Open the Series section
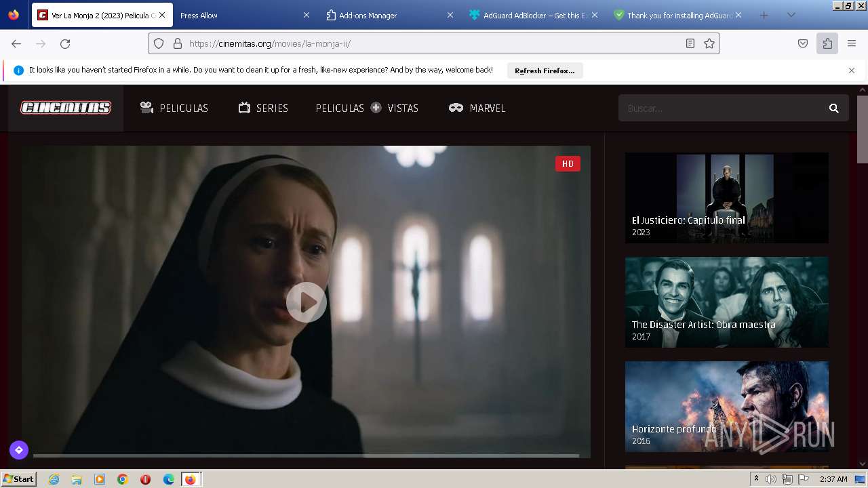This screenshot has width=868, height=488. [263, 108]
